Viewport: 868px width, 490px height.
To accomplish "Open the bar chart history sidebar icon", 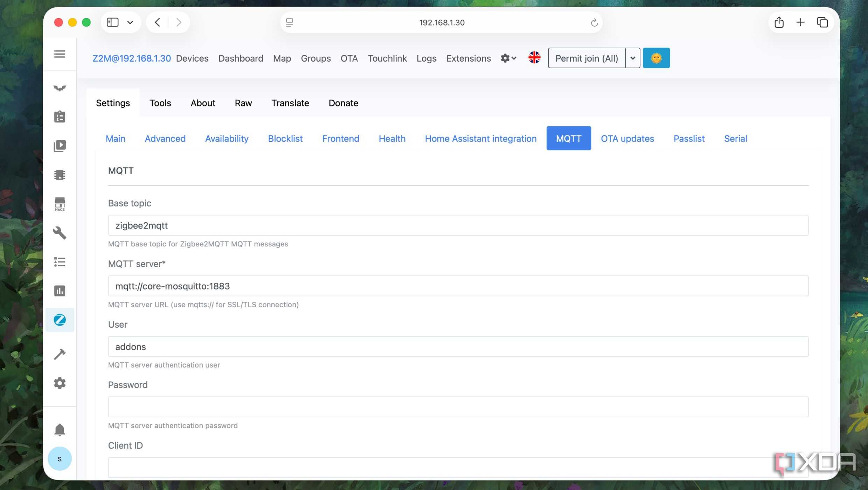I will [x=60, y=291].
